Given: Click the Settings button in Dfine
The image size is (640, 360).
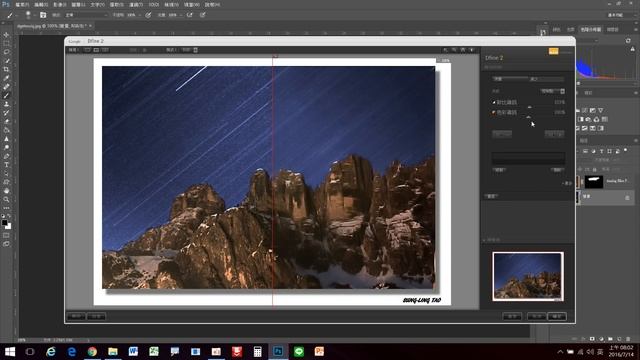Looking at the screenshot, I should tap(96, 316).
